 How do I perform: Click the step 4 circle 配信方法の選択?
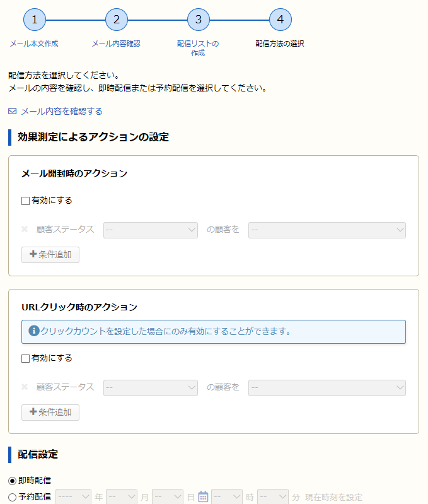281,20
